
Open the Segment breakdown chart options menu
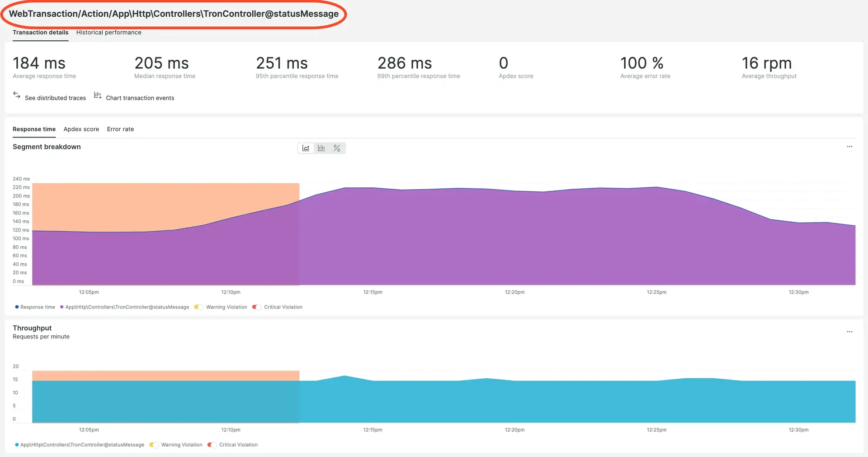pos(849,147)
